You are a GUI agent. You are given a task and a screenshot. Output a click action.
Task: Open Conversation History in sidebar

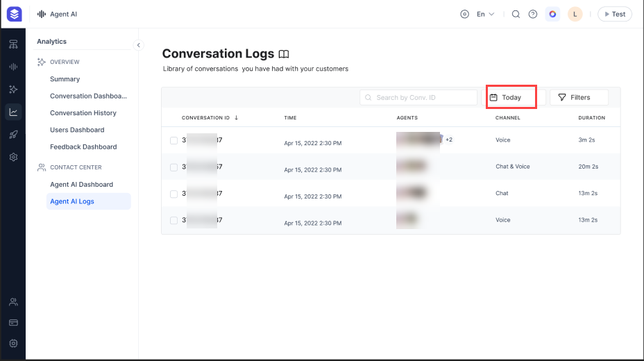click(83, 113)
